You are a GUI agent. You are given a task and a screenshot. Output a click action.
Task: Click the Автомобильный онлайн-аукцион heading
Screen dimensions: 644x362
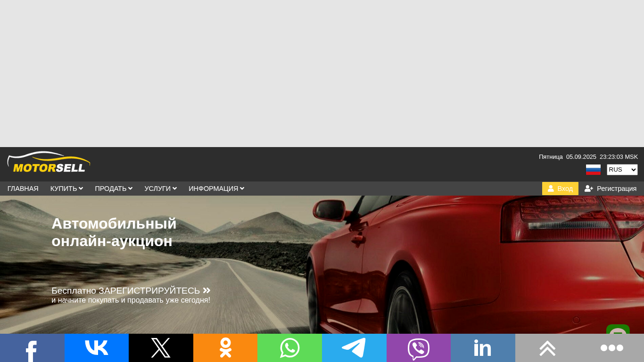pos(114,232)
